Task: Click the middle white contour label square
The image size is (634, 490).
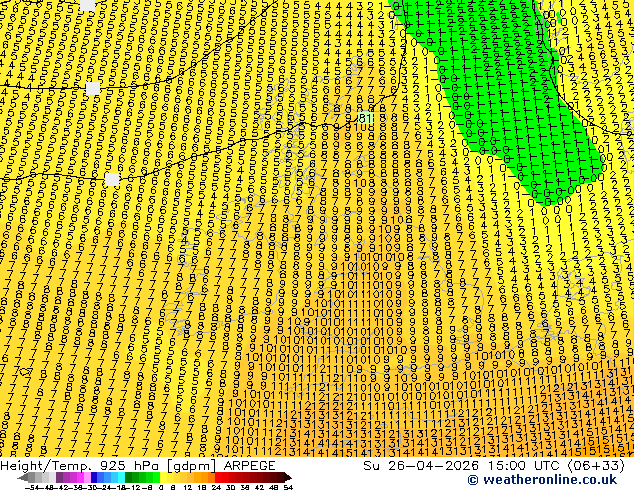Action: [x=93, y=88]
